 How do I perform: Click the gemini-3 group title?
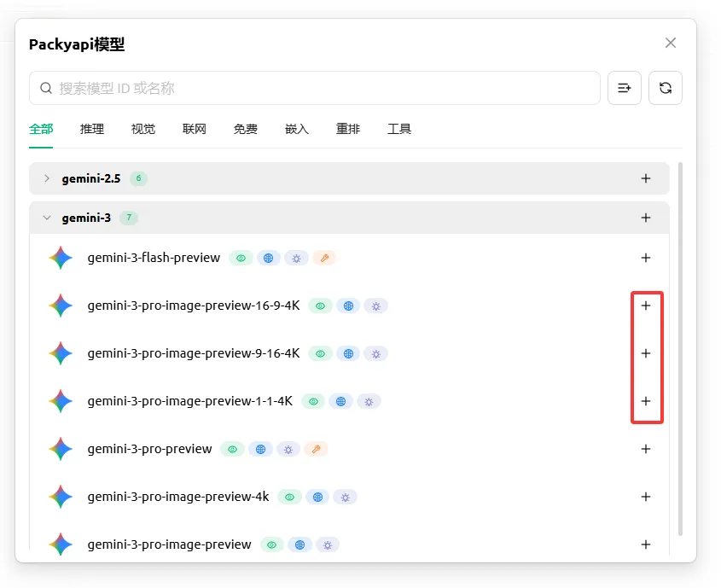[86, 218]
